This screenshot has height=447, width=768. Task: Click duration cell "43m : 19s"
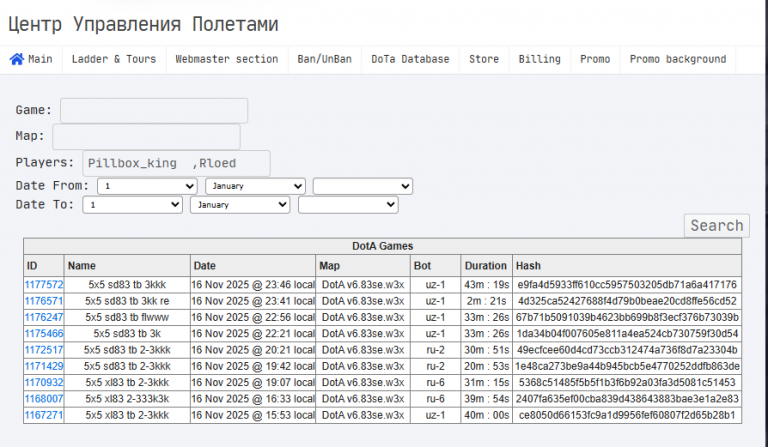[486, 285]
